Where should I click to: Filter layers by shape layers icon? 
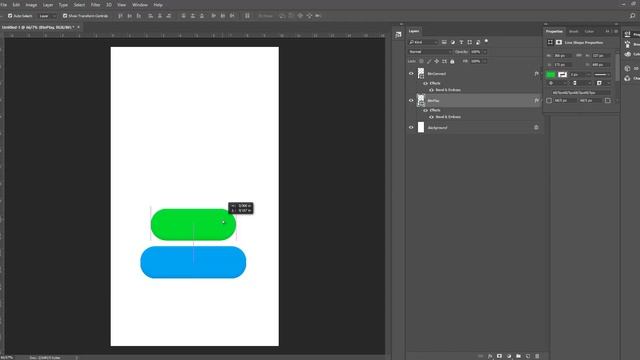click(469, 42)
